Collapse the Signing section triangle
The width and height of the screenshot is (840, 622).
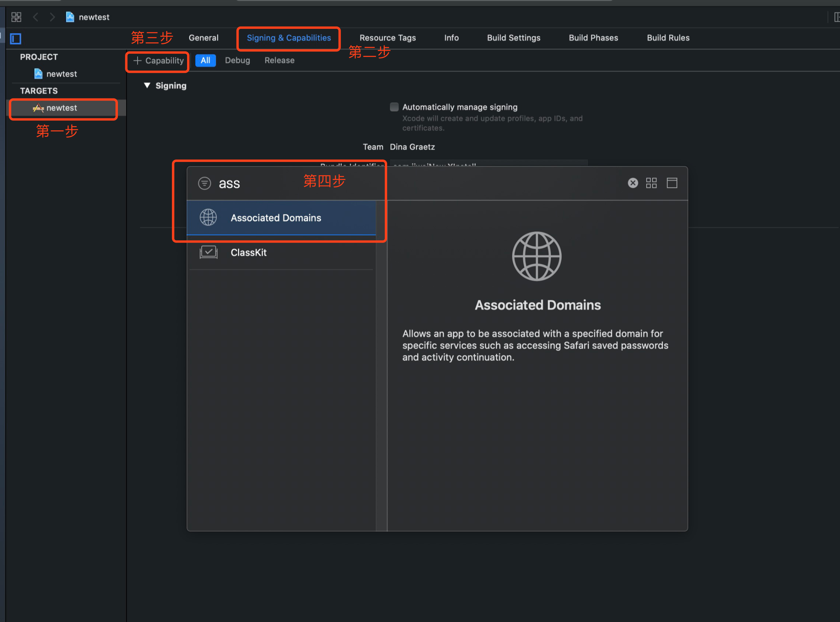[147, 85]
